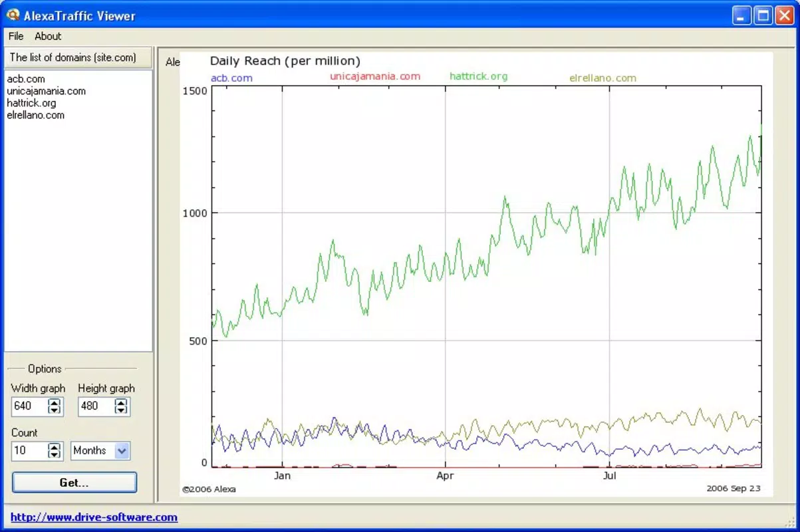The width and height of the screenshot is (800, 532).
Task: Click the hattrick.org legend label in graph
Action: click(x=478, y=76)
